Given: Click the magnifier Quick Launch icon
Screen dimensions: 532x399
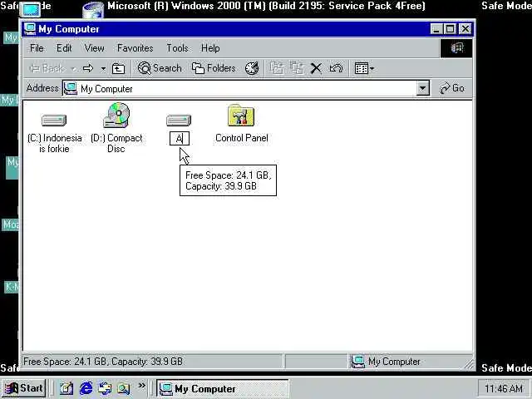Looking at the screenshot, I should [124, 388].
